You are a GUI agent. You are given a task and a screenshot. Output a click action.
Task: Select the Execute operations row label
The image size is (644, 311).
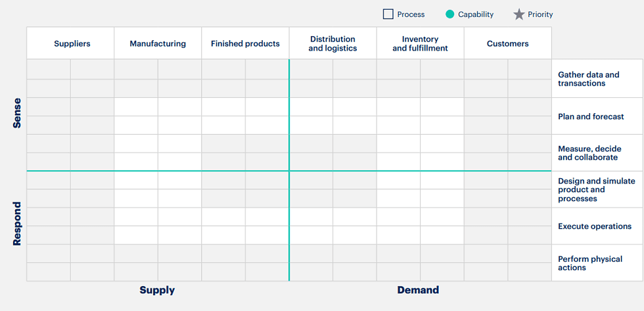(x=595, y=226)
